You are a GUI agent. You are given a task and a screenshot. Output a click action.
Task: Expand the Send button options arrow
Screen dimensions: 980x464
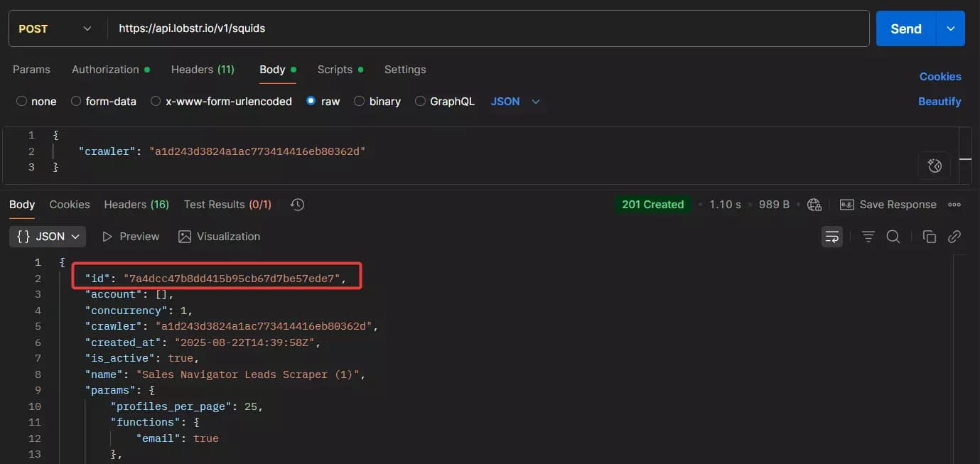click(x=950, y=28)
